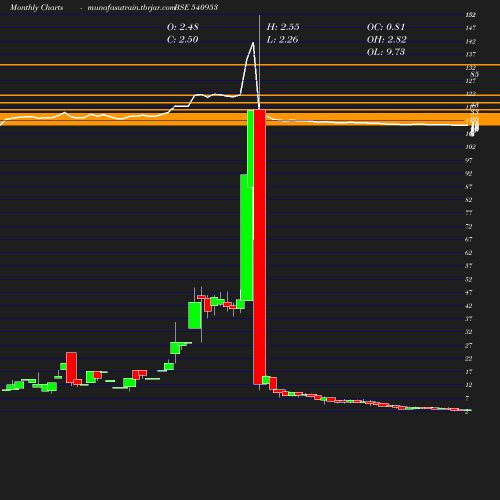Click the Monthly Charts title text
The image size is (500, 500).
(36, 7)
